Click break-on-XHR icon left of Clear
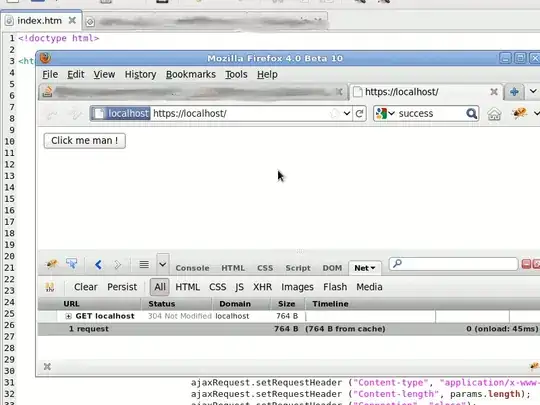The image size is (540, 405). 50,287
